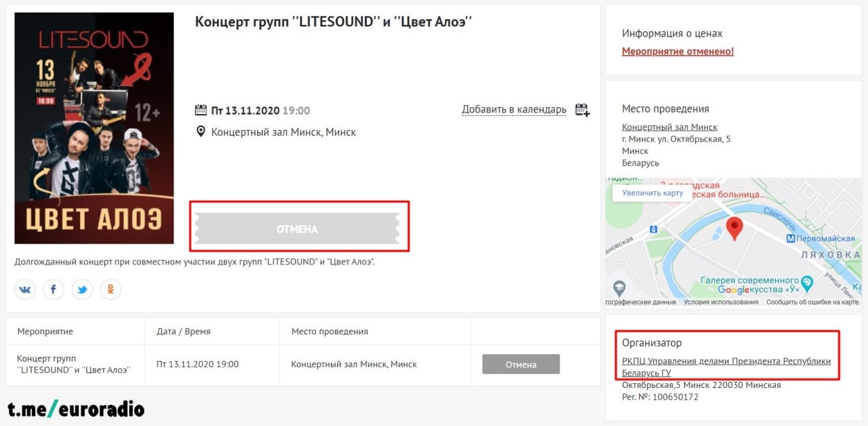Click the Условия использования map link
Viewport: 868px width, 426px height.
pyautogui.click(x=721, y=303)
